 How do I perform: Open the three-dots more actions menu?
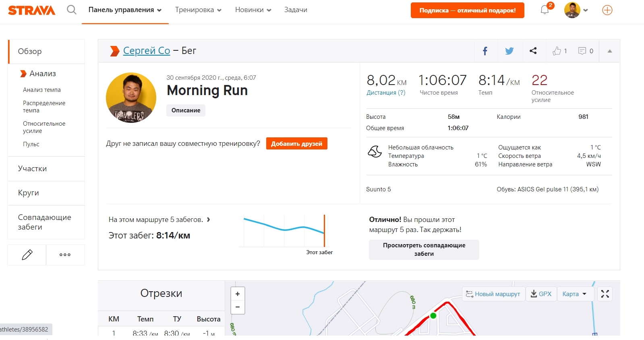click(x=65, y=255)
